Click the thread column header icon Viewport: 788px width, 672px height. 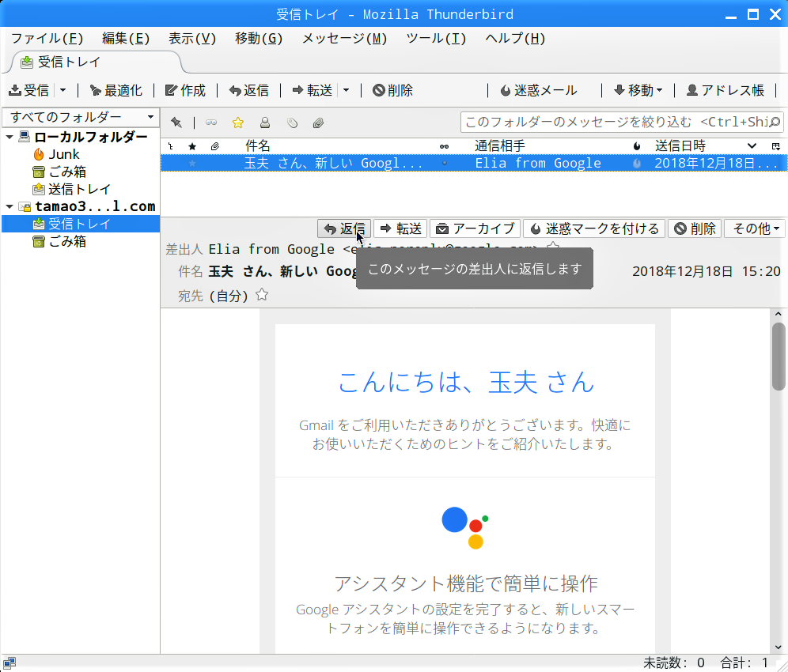(x=171, y=146)
